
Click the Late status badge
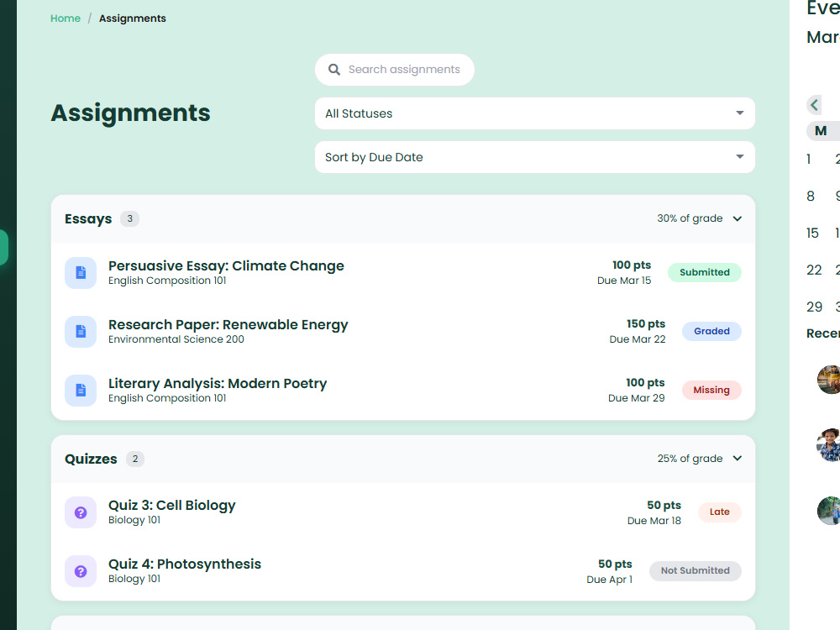[x=720, y=512]
